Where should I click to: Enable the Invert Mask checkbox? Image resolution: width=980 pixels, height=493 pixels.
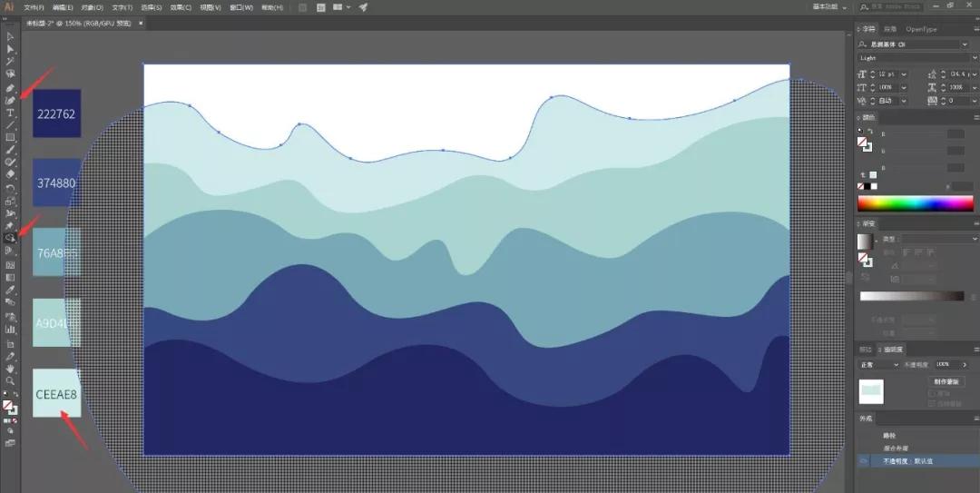(932, 403)
